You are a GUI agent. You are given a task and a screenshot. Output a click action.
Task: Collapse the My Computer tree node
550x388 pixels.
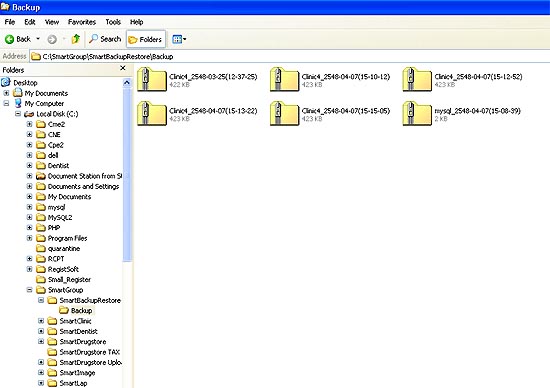coord(6,103)
